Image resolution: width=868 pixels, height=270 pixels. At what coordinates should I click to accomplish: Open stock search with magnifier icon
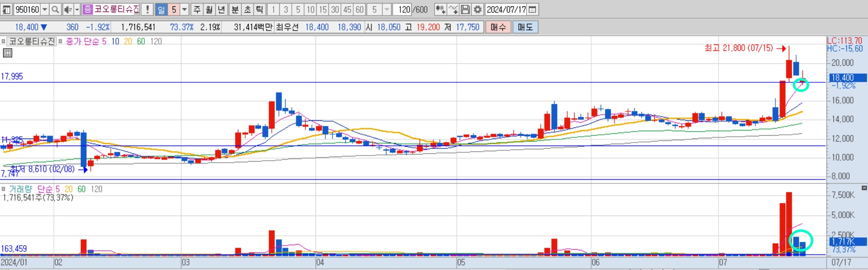coord(55,9)
